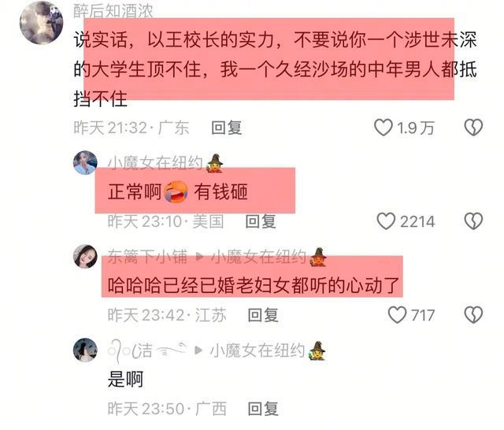The image size is (504, 430).
Task: Dislike the top comment by 醉后知酒浓
Action: pyautogui.click(x=473, y=128)
